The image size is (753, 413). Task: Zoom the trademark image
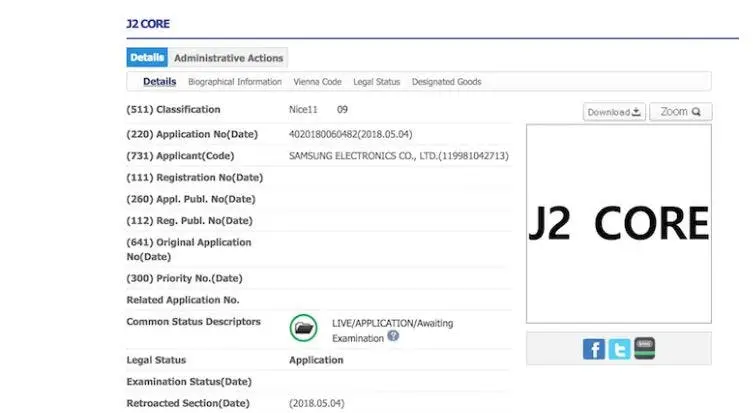[x=680, y=112]
